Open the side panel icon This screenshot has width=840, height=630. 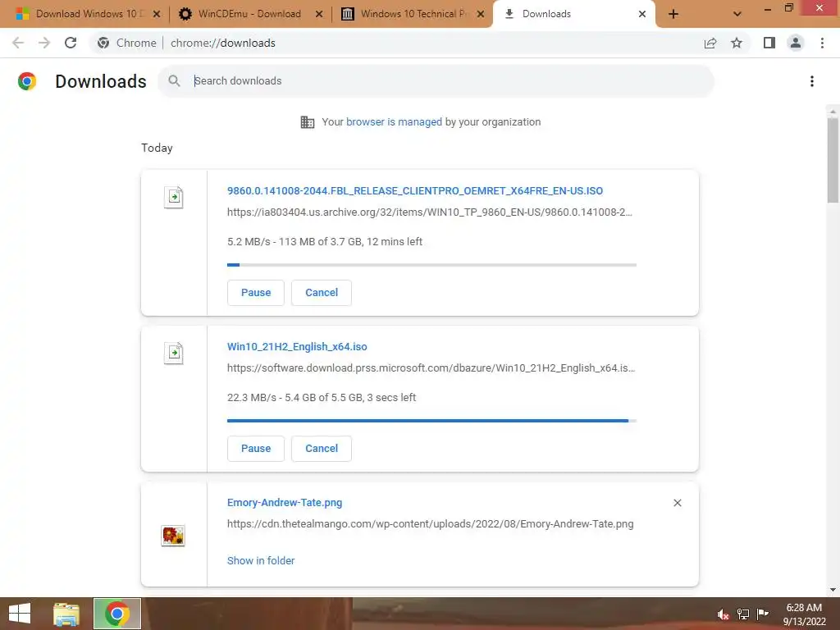[x=769, y=43]
